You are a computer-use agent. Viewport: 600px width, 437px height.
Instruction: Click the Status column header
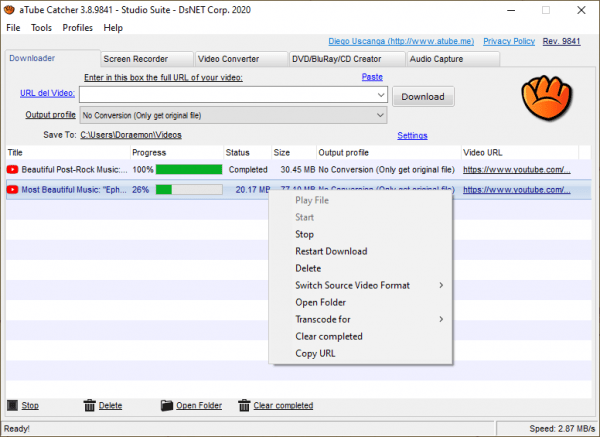247,153
